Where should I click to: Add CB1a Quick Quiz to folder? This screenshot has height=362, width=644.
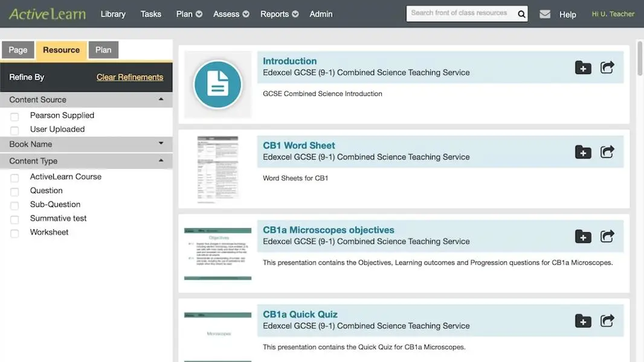pyautogui.click(x=583, y=320)
